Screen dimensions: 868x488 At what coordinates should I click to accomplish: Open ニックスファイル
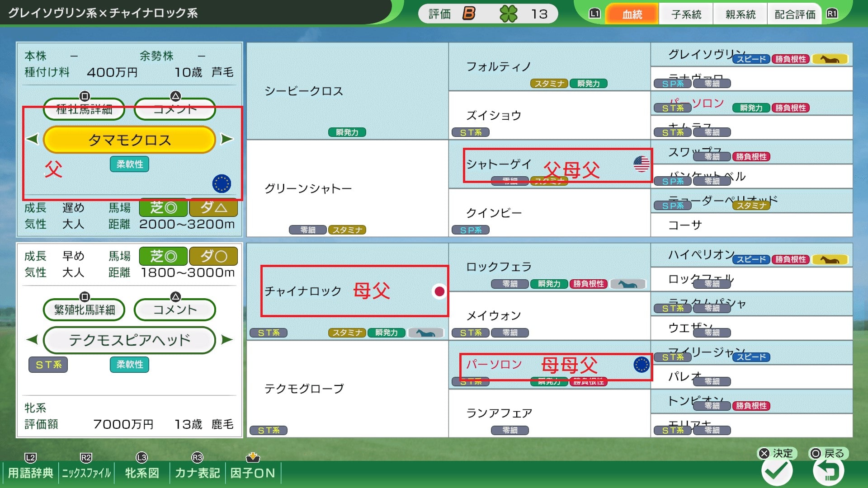coord(86,473)
